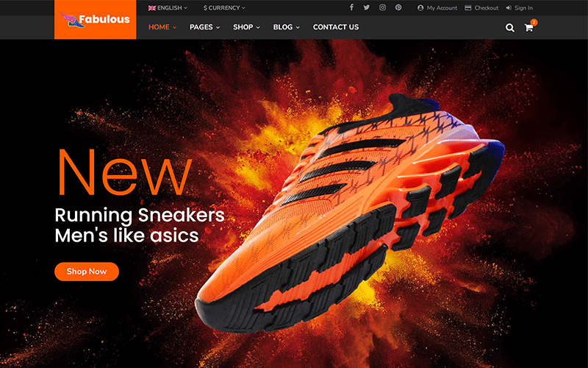The height and width of the screenshot is (368, 588).
Task: Click the search magnifier icon
Action: pos(510,28)
